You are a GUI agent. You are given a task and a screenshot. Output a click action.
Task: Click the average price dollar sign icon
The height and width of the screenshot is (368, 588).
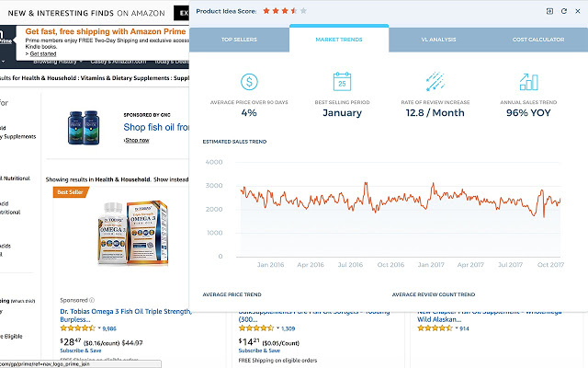(249, 82)
